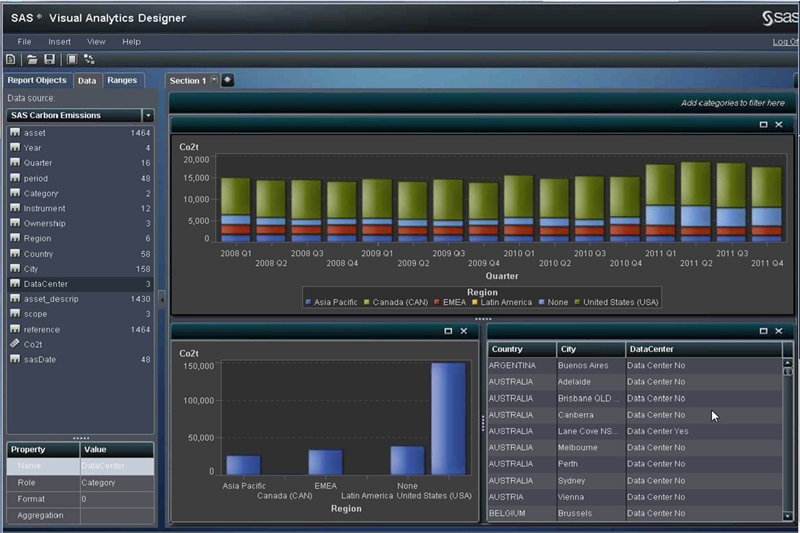Open the Help menu
The width and height of the screenshot is (800, 533).
[131, 42]
